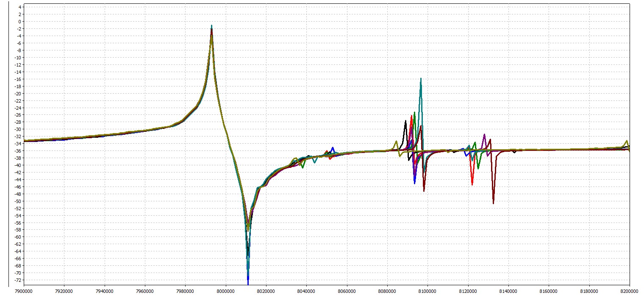The width and height of the screenshot is (644, 295).
Task: Click the 8100000 x-axis label
Action: coord(427,290)
